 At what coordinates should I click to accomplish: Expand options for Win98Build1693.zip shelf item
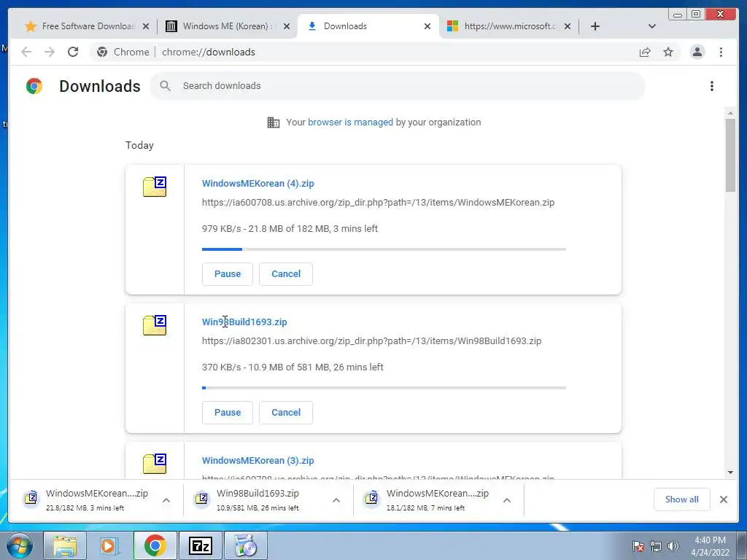point(336,500)
